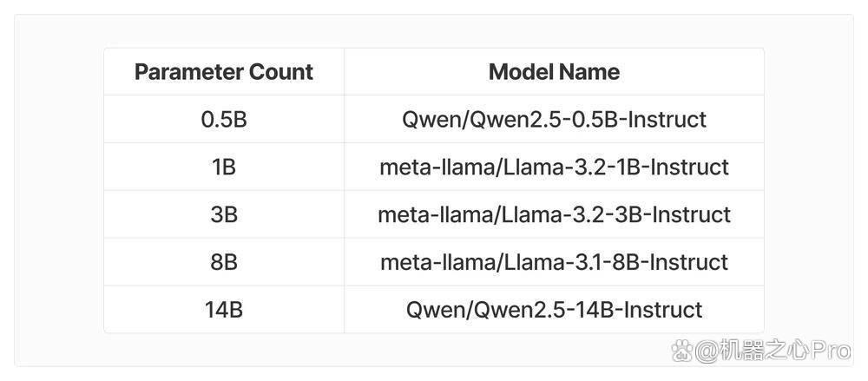Click the word Name in the header
This screenshot has width=868, height=381.
tap(589, 71)
